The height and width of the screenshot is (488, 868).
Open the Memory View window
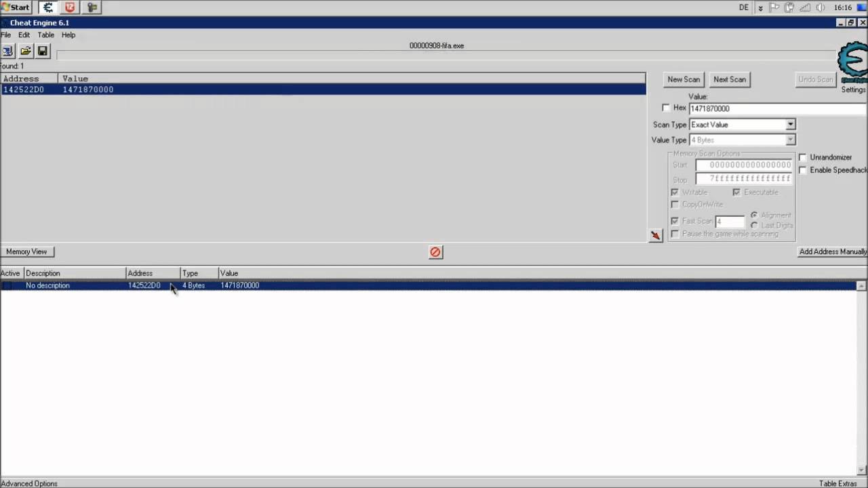26,251
